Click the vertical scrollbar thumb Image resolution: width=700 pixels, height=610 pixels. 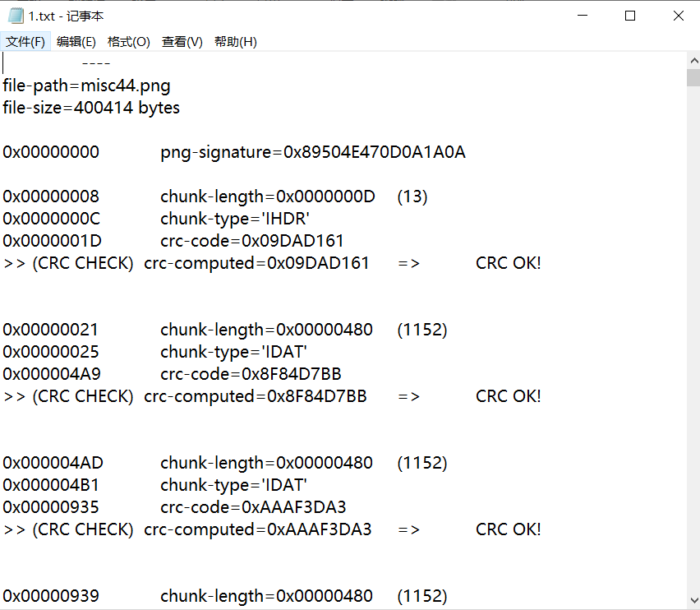click(694, 78)
